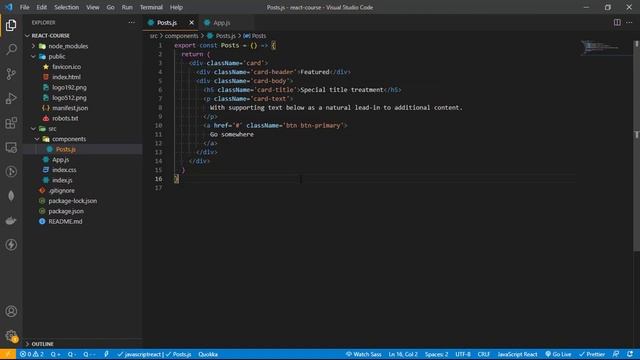640x360 pixels.
Task: Open the Source Control view
Action: pyautogui.click(x=11, y=74)
